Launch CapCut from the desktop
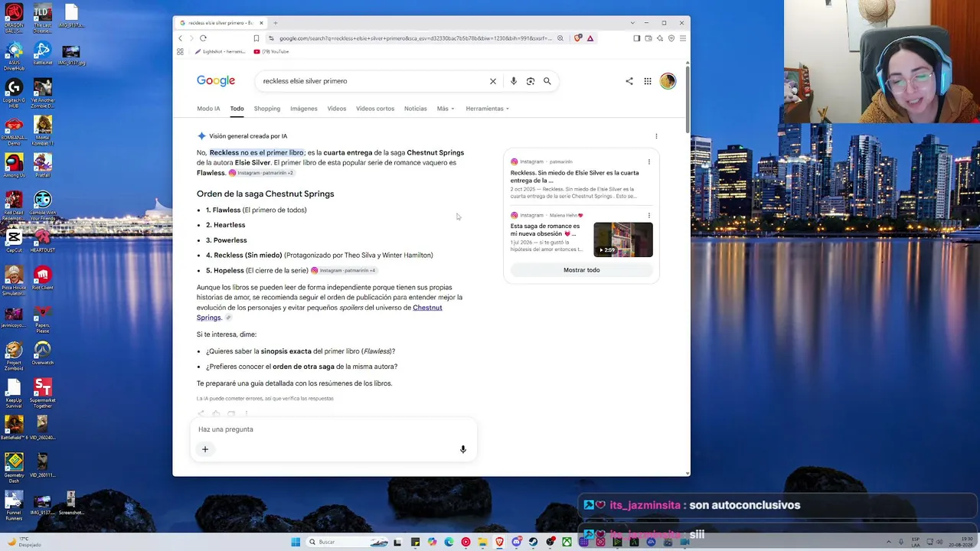 (x=14, y=240)
